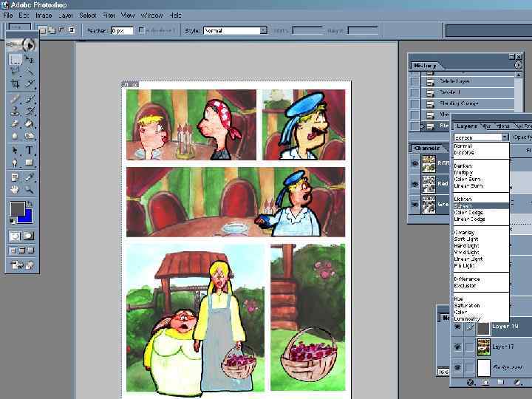Reset to default foreground and background colors
The image size is (532, 399).
coord(13,221)
